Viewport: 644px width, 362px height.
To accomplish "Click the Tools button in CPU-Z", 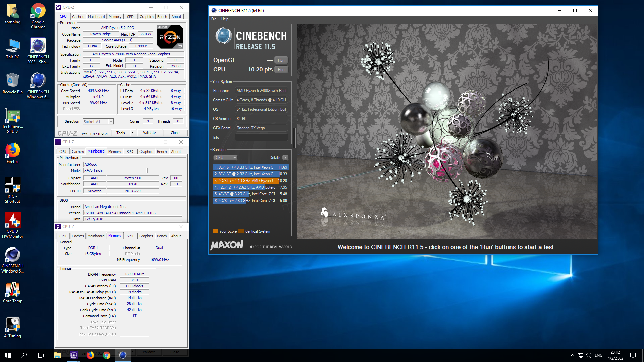I will 121,133.
